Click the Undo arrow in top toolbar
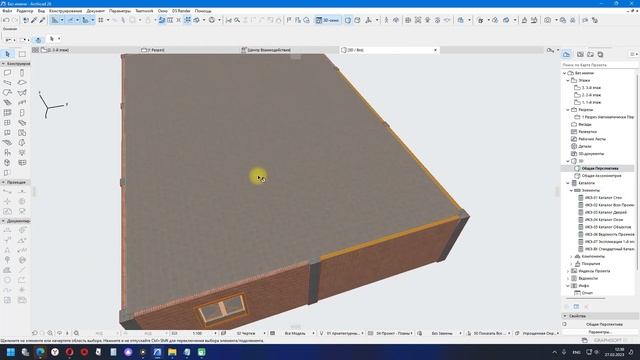Image resolution: width=640 pixels, height=360 pixels. (x=6, y=20)
